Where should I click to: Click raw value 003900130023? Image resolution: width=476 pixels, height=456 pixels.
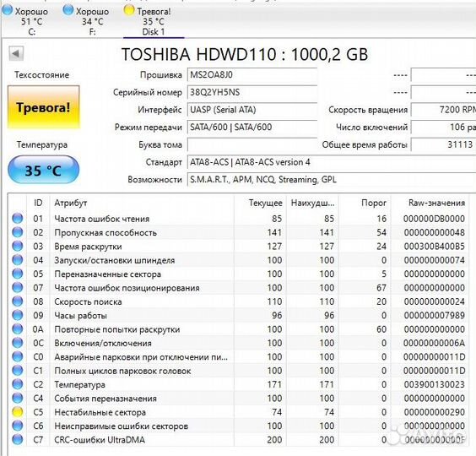tap(434, 384)
